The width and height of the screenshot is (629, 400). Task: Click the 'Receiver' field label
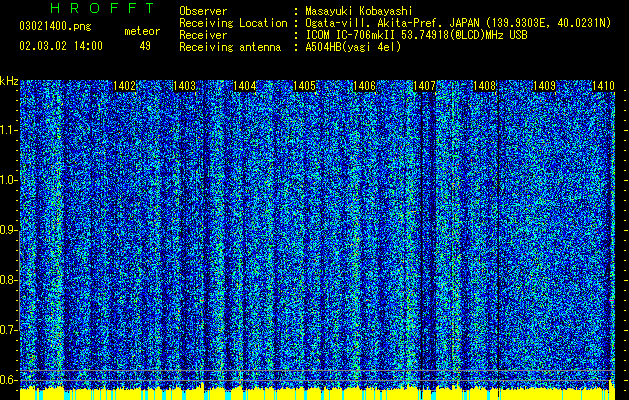203,35
